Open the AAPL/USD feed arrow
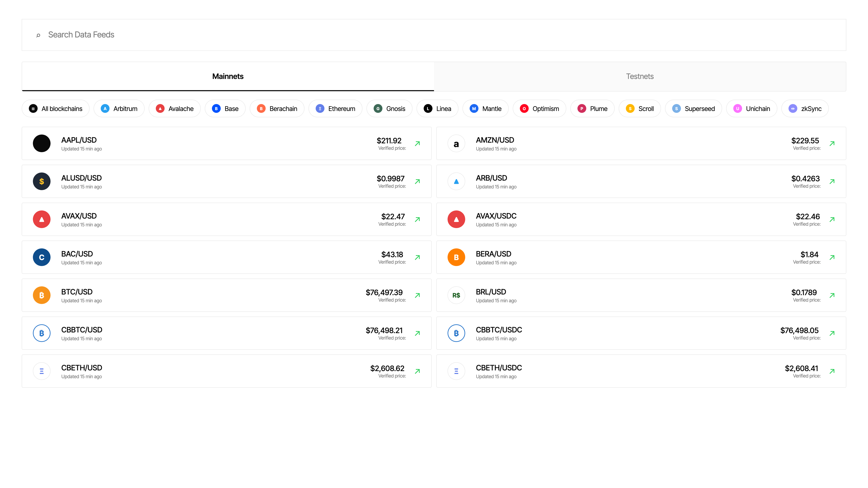This screenshot has width=868, height=488. pyautogui.click(x=418, y=144)
